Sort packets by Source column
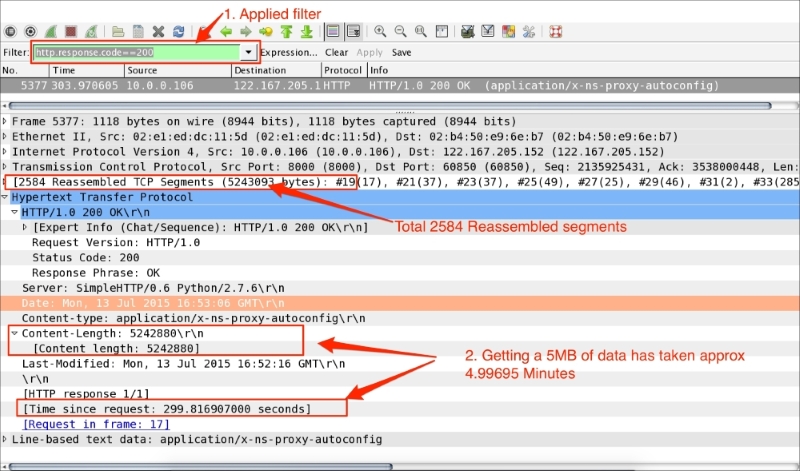This screenshot has width=800, height=471. 178,70
